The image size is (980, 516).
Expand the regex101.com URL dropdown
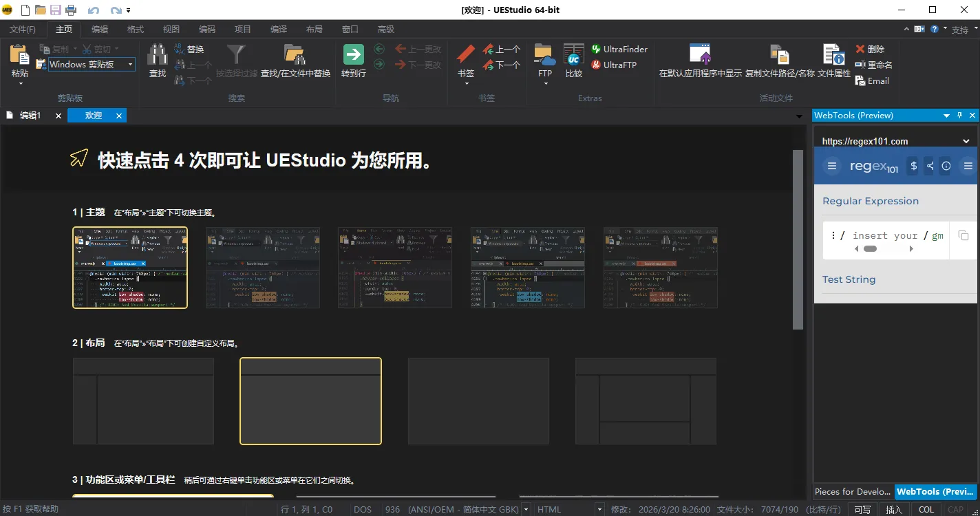966,140
